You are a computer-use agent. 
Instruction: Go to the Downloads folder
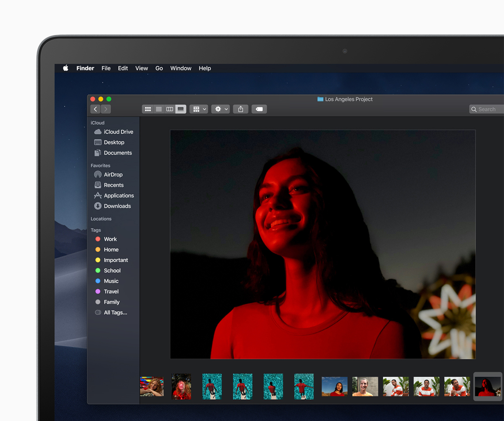pos(117,206)
